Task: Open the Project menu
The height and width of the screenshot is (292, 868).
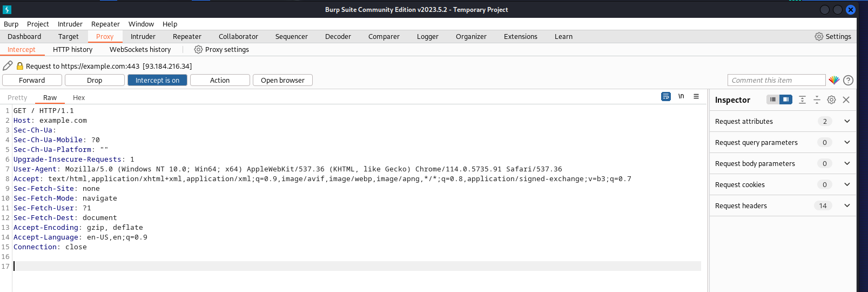Action: coord(38,24)
